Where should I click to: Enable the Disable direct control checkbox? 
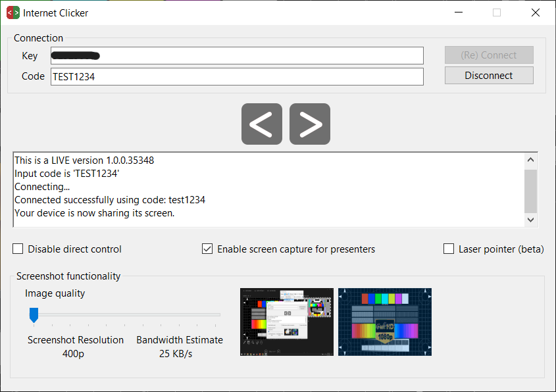click(19, 249)
